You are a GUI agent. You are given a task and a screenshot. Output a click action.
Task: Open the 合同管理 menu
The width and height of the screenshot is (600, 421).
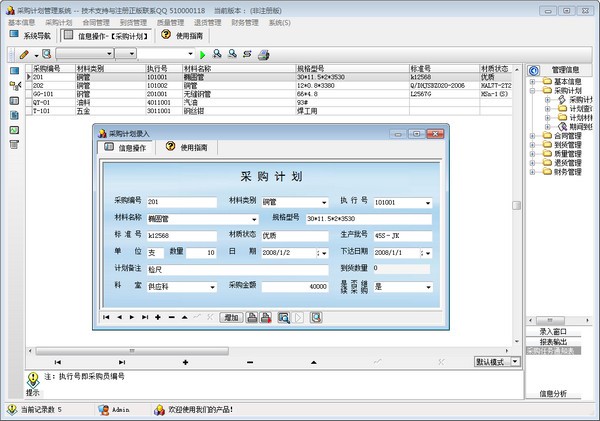coord(96,20)
